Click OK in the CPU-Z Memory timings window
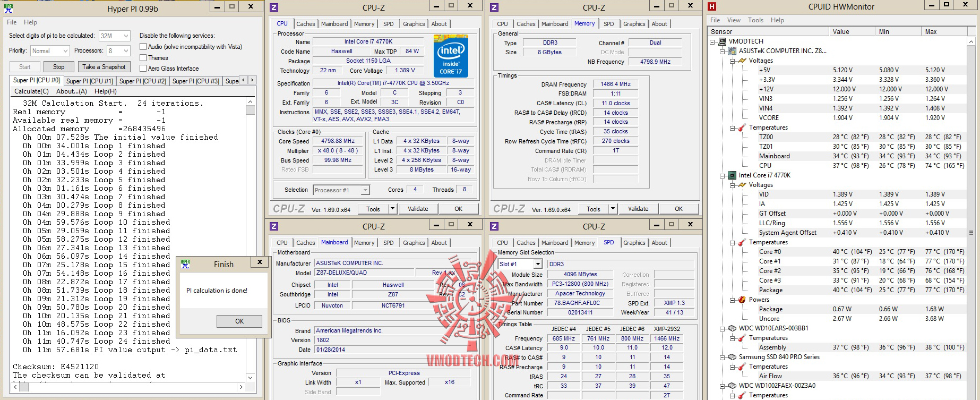 [678, 209]
